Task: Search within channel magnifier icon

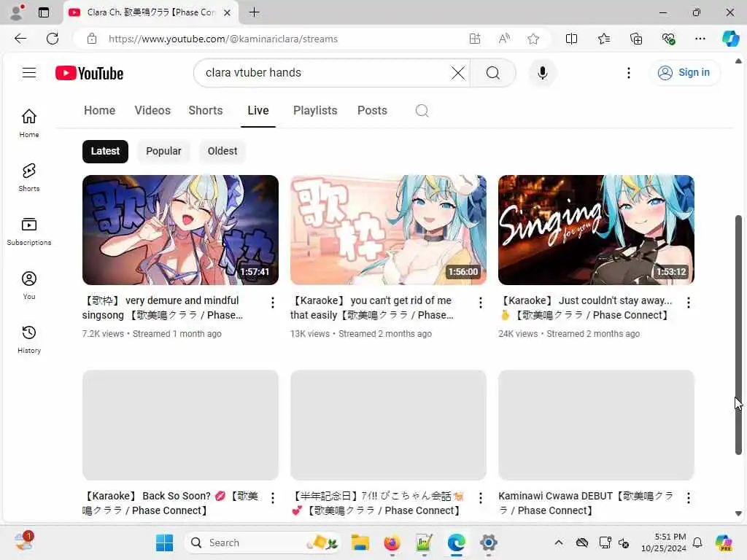Action: click(422, 111)
